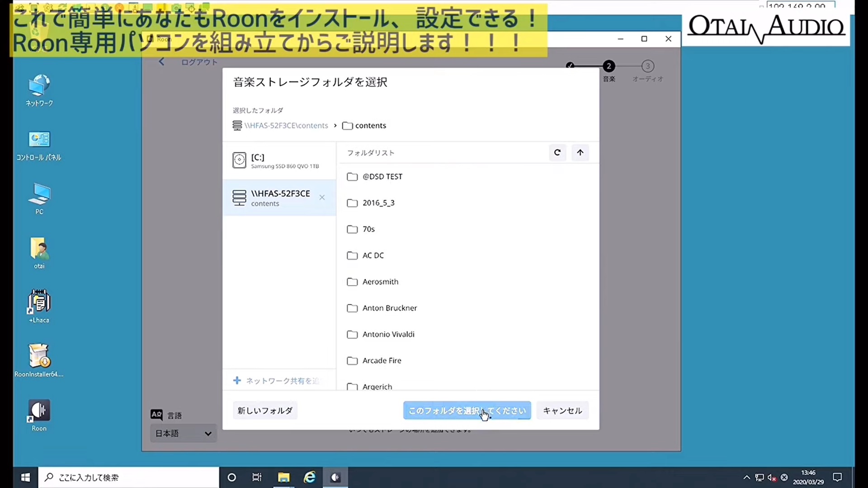Screen dimensions: 868x488
Task: Open the RoonInstaller64 desktop icon
Action: pyautogui.click(x=39, y=361)
